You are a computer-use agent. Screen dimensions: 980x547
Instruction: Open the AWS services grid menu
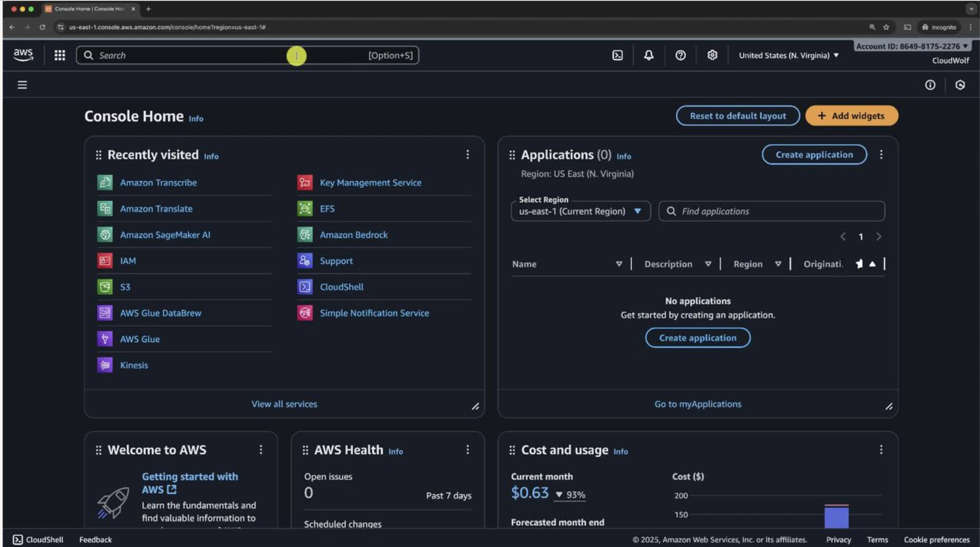pos(60,55)
